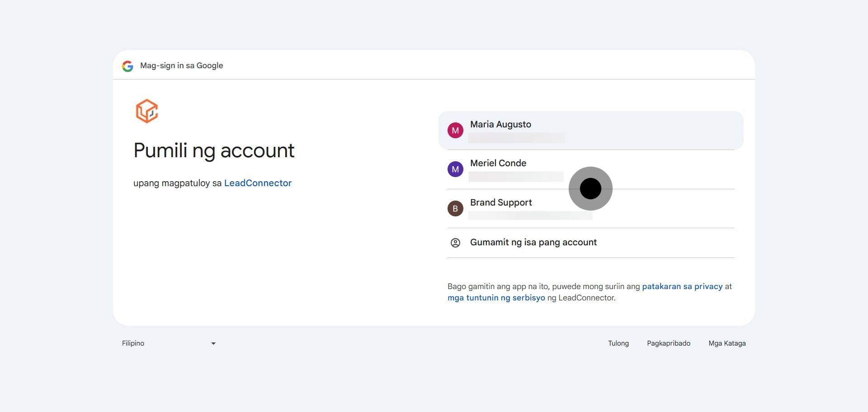Click the brown Brand Support avatar
This screenshot has height=412, width=868.
point(455,209)
